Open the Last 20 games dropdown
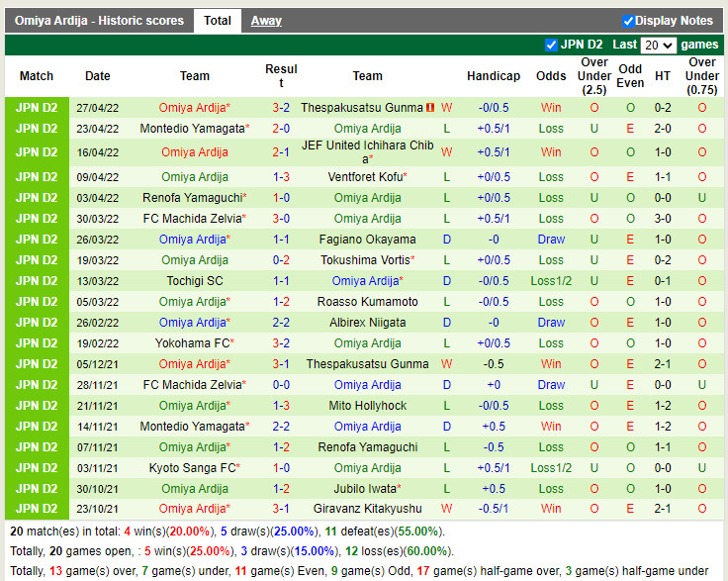Viewport: 728px width, 581px height. tap(659, 46)
